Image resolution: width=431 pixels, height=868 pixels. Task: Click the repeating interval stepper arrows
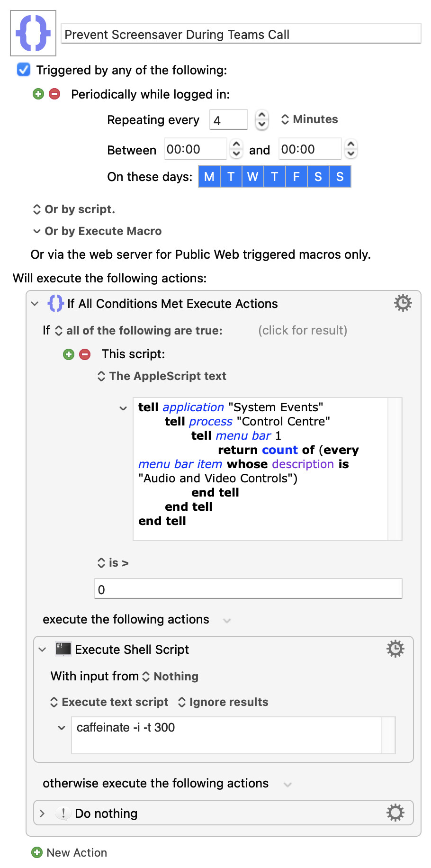pos(261,119)
